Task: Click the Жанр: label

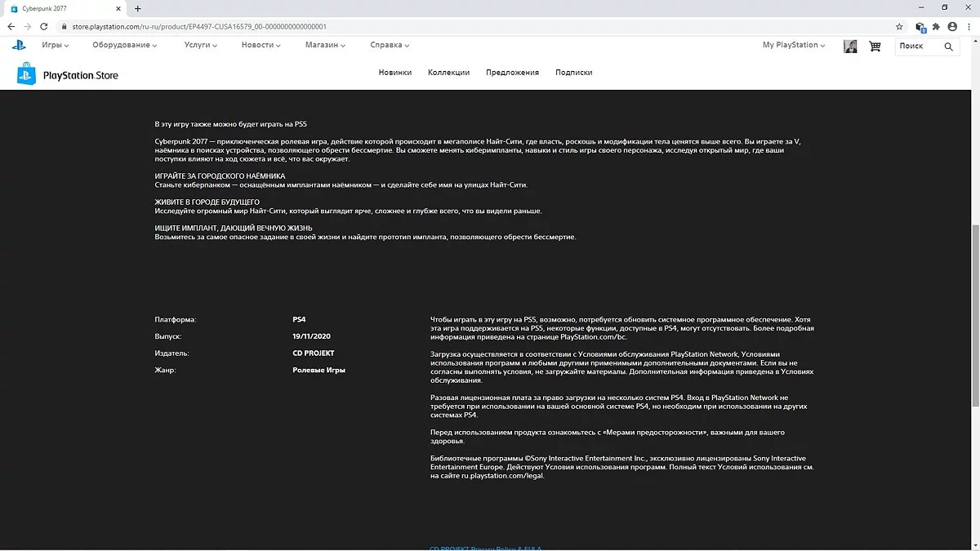Action: (165, 371)
